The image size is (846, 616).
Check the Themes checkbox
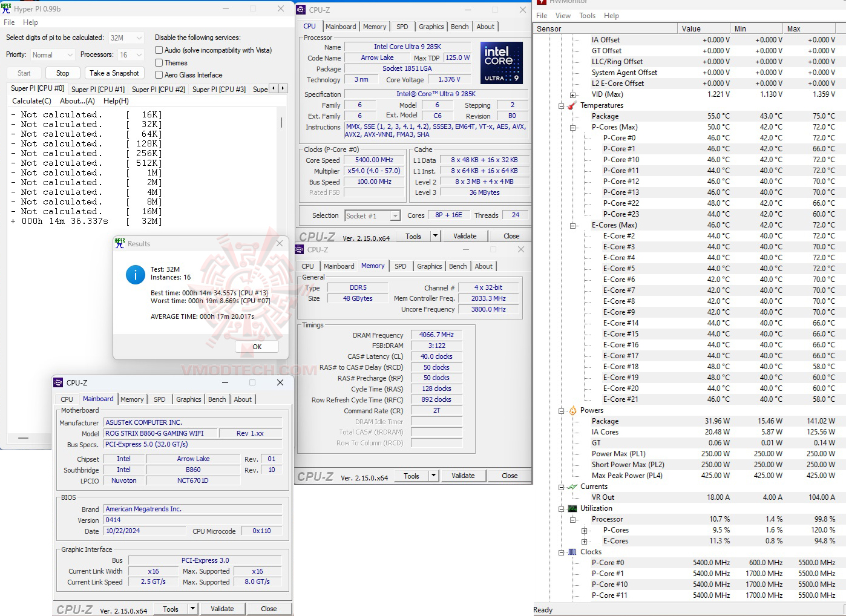(157, 62)
